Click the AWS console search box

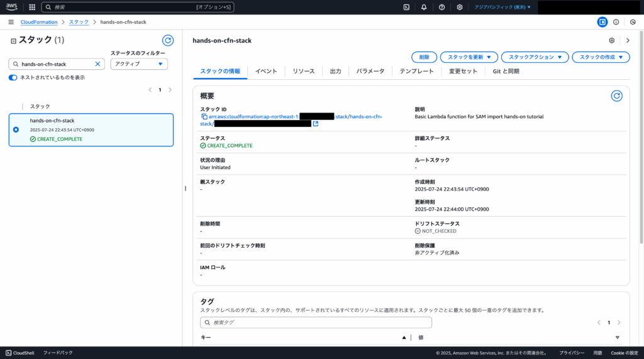(138, 7)
